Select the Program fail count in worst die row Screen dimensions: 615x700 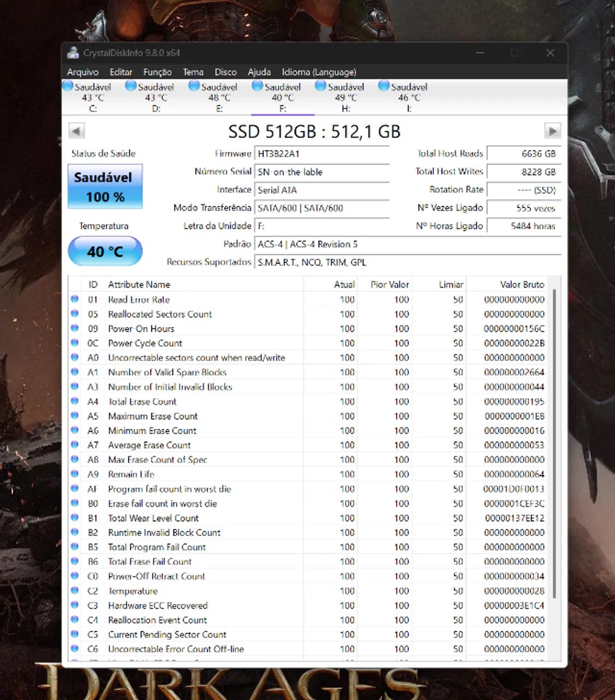(x=307, y=489)
